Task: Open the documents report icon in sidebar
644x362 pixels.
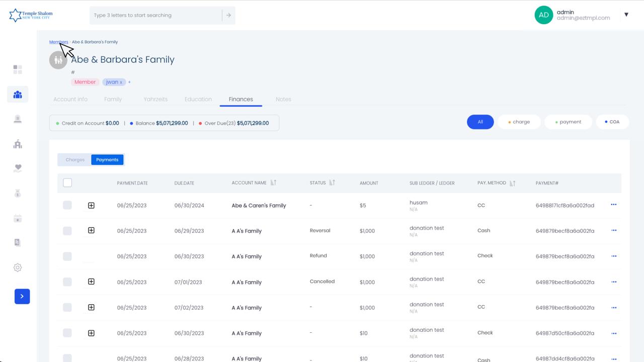Action: coord(18,243)
